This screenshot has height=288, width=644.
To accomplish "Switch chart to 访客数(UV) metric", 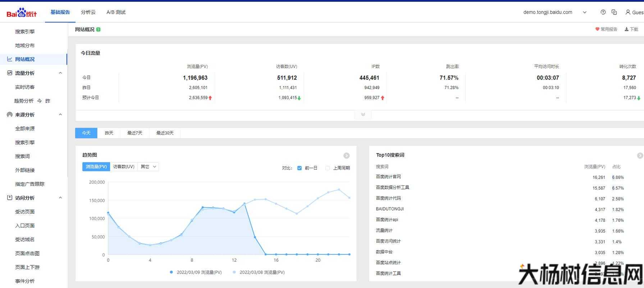I will point(124,167).
